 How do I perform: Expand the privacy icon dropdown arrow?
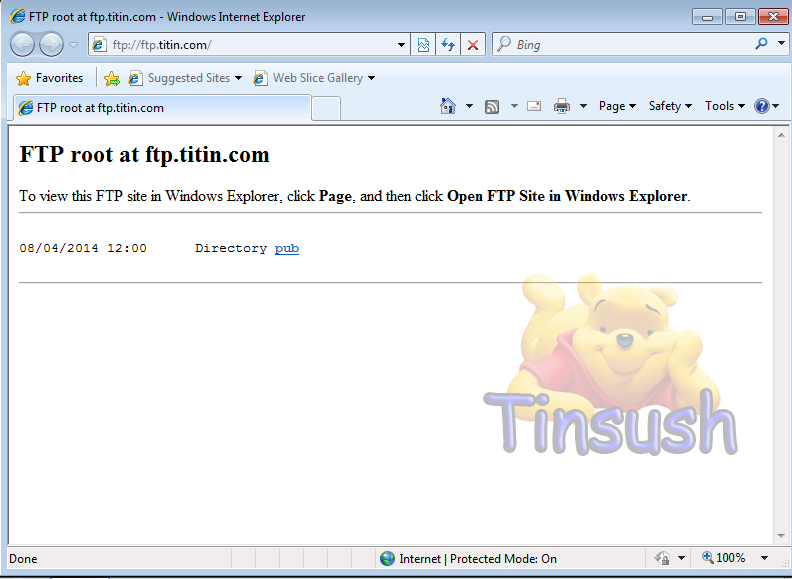pos(681,558)
